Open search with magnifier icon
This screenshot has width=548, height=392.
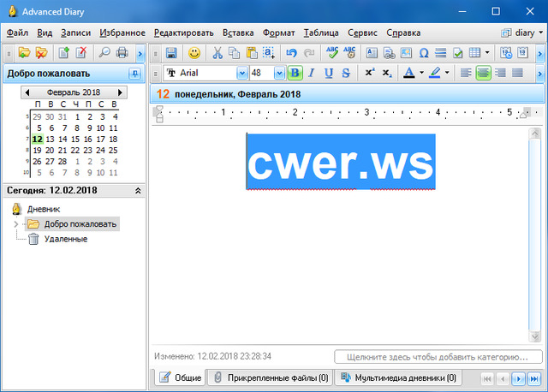pos(104,53)
